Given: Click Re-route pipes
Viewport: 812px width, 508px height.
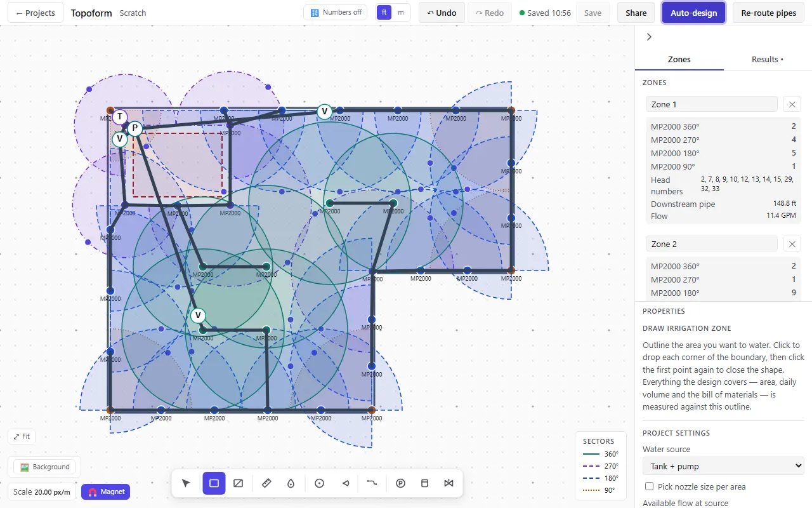Looking at the screenshot, I should [x=768, y=13].
